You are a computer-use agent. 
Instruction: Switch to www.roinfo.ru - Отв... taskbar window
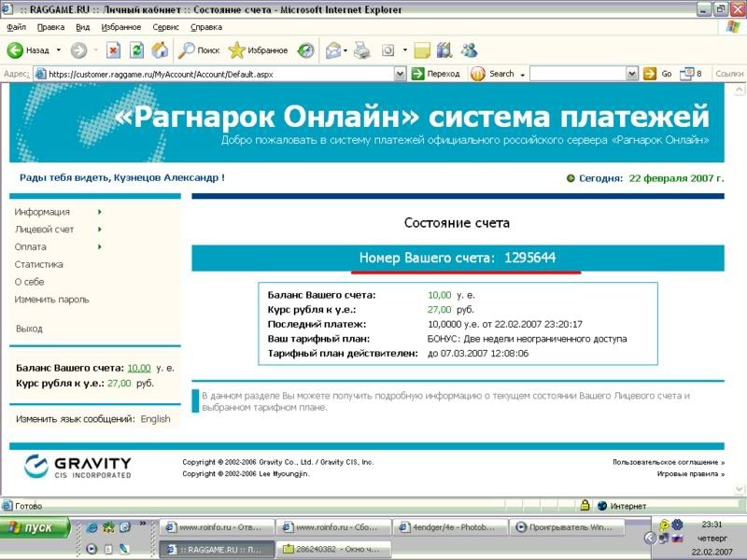click(x=217, y=527)
